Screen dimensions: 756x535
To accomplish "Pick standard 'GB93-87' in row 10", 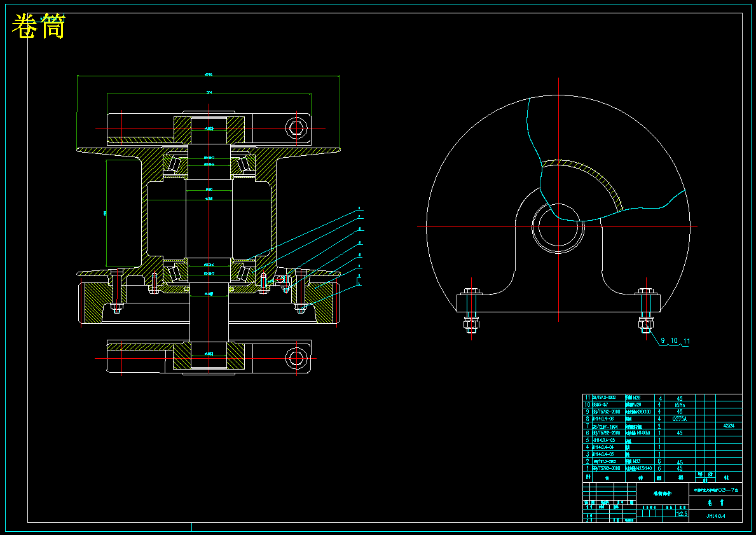I will [x=600, y=405].
